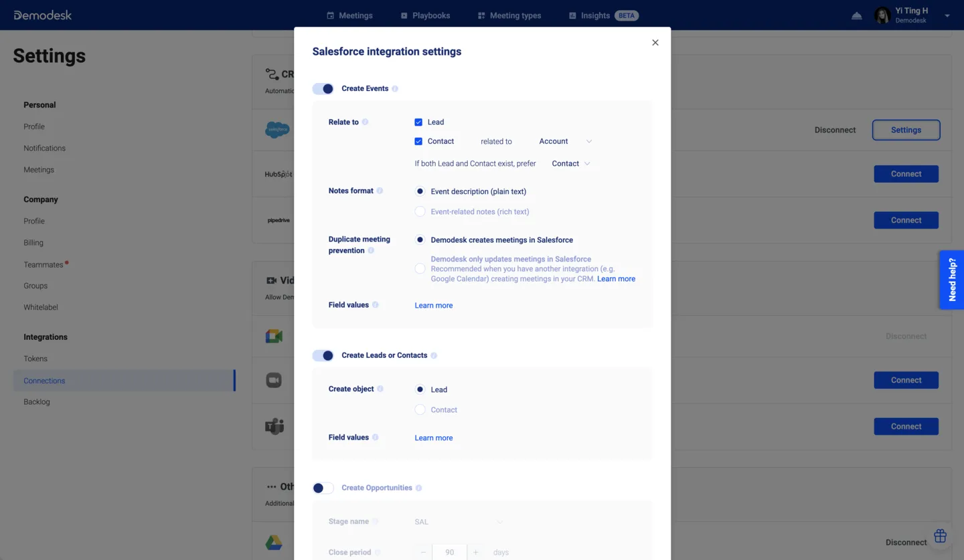
Task: Click the Close period days input
Action: pos(449,553)
